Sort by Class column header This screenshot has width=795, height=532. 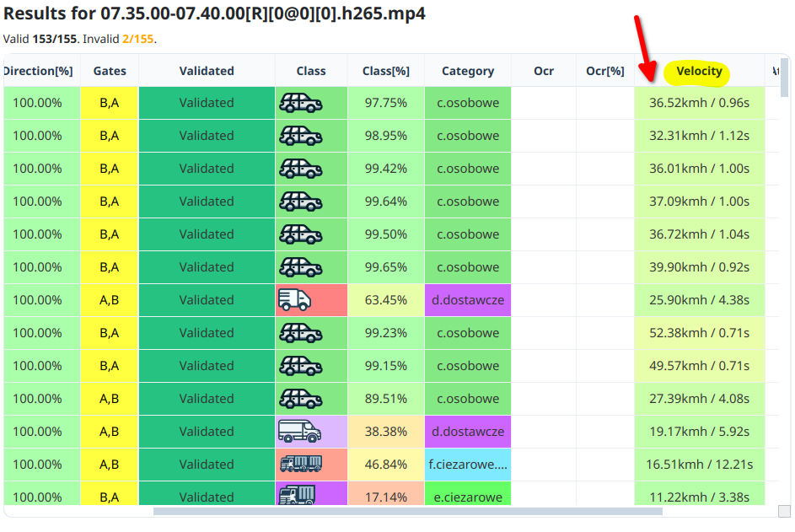[311, 71]
